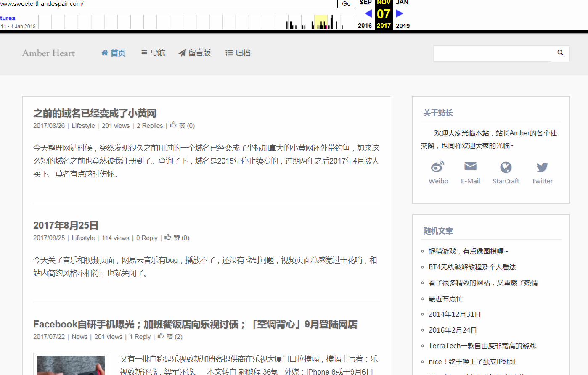
Task: Open the 0 Reply link
Action: point(147,238)
